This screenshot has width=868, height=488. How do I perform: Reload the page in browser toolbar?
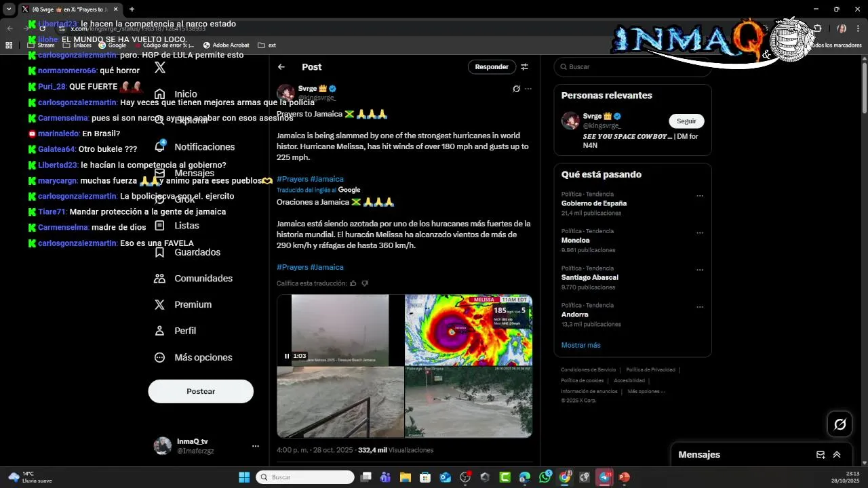[42, 28]
